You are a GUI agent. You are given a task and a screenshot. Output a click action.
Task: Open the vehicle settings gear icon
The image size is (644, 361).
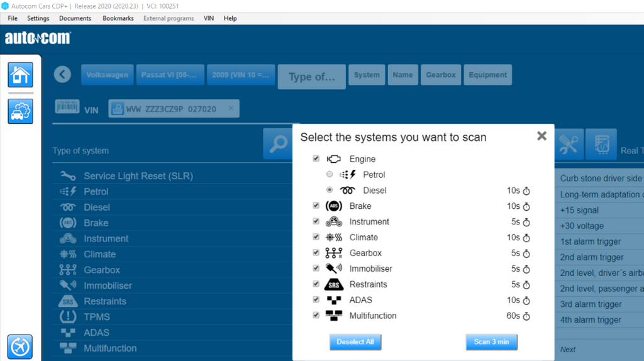coord(20,111)
